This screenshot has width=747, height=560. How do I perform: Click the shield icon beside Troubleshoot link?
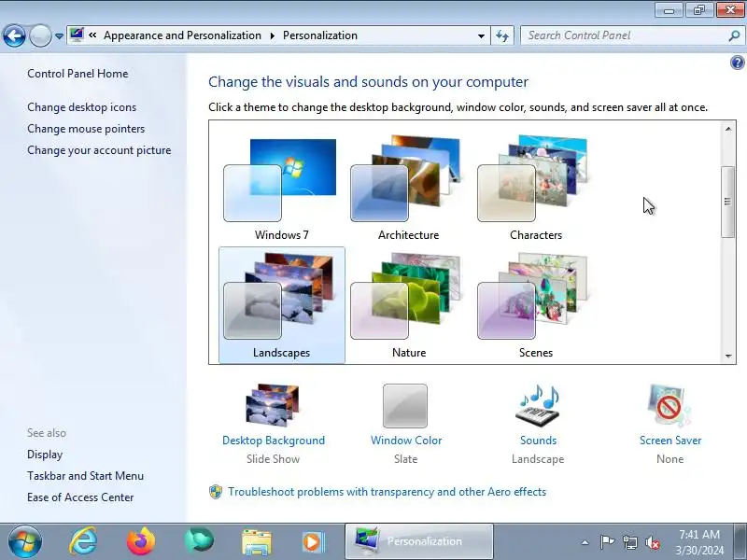click(216, 492)
